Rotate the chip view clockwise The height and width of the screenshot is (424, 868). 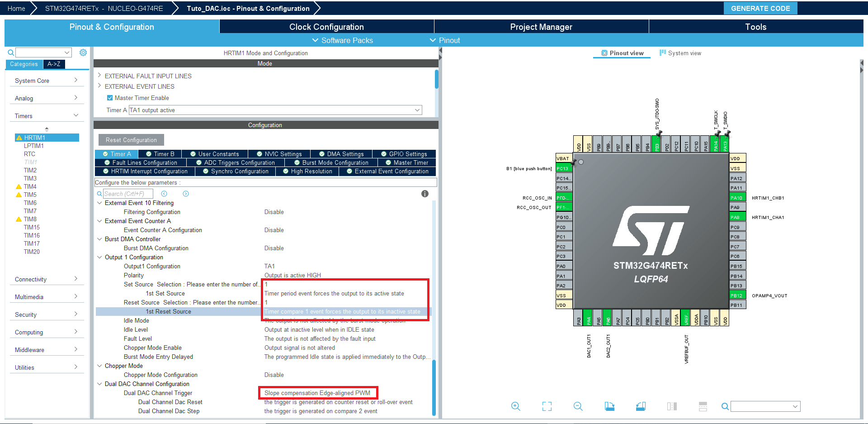(609, 406)
